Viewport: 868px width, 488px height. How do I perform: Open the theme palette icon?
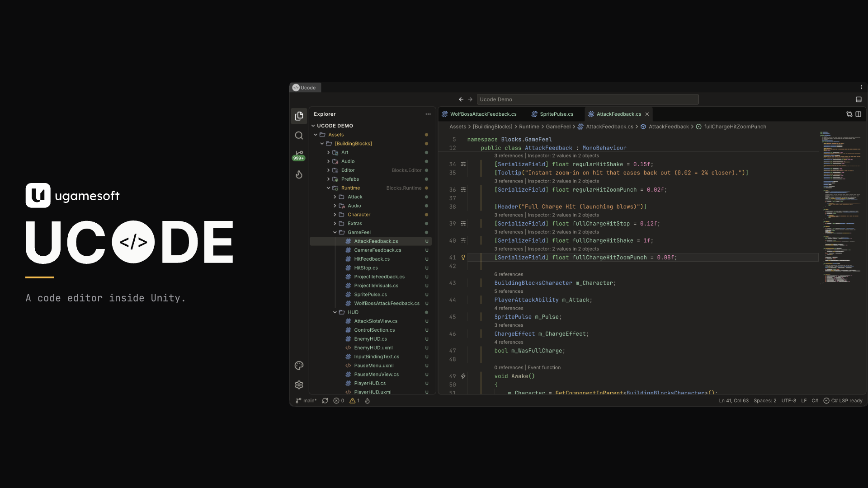tap(299, 366)
